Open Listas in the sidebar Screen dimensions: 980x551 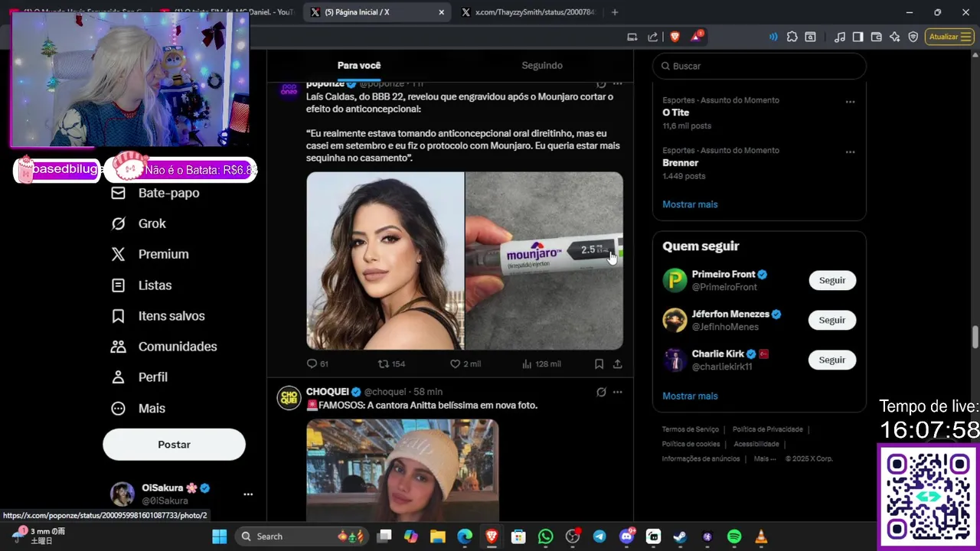(142, 285)
